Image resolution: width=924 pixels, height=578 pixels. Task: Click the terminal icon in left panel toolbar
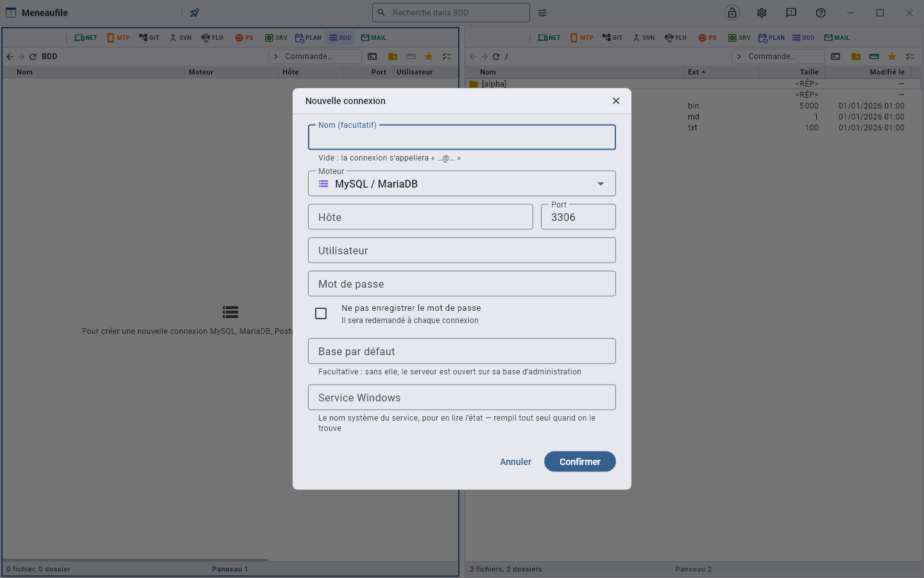tap(372, 57)
